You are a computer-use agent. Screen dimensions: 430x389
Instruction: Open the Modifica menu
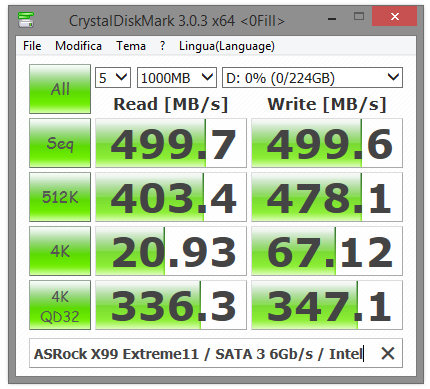click(78, 46)
